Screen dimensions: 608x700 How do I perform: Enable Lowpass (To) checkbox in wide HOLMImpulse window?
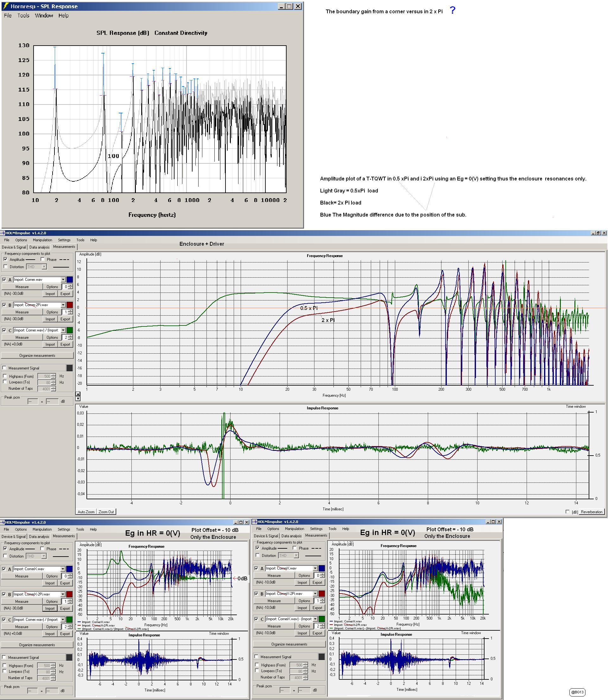tap(5, 382)
